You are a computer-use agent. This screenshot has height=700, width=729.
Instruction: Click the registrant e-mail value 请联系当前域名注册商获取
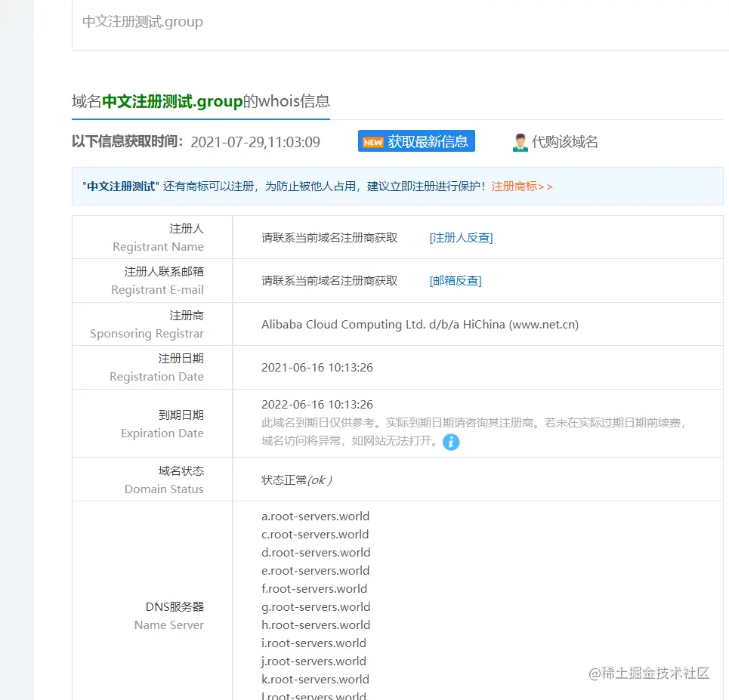pyautogui.click(x=329, y=281)
